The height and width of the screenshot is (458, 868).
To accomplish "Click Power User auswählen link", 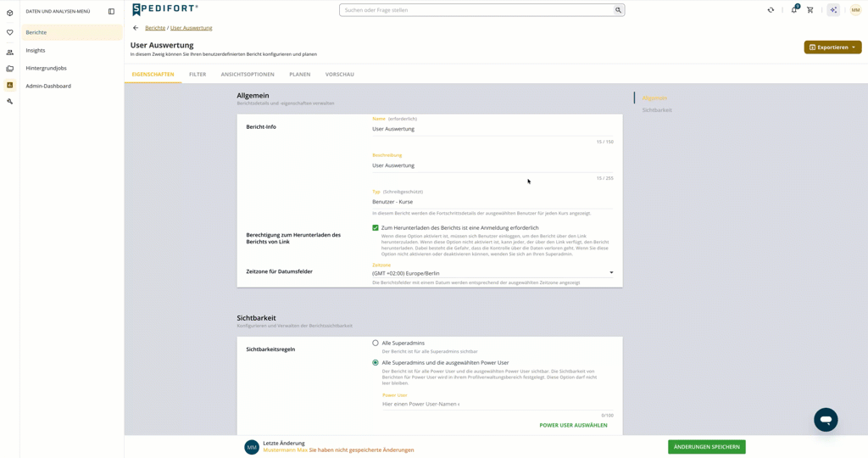I will click(573, 425).
